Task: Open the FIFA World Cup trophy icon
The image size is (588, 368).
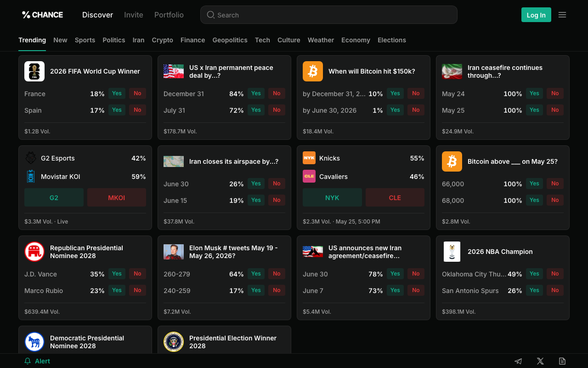Action: pos(34,71)
